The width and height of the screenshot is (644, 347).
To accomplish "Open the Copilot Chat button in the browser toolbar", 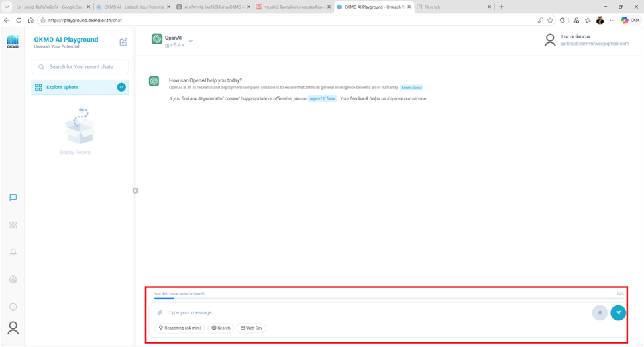I will (631, 20).
